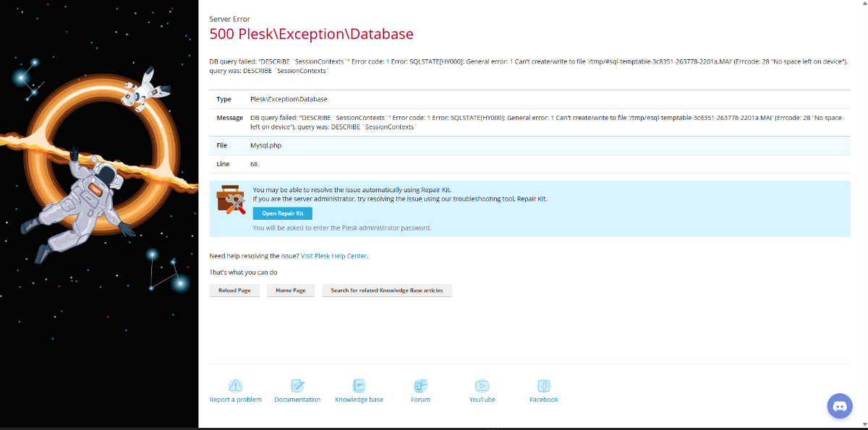
Task: Click the Forum text link
Action: [420, 400]
